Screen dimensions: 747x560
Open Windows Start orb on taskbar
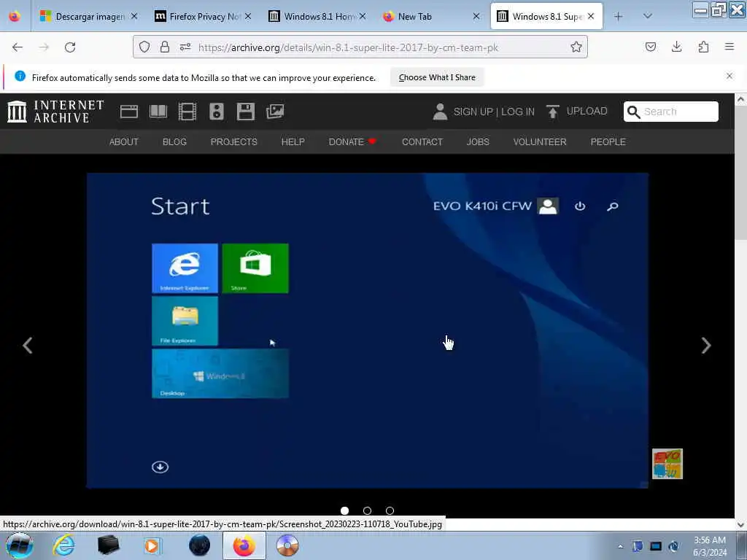(20, 545)
